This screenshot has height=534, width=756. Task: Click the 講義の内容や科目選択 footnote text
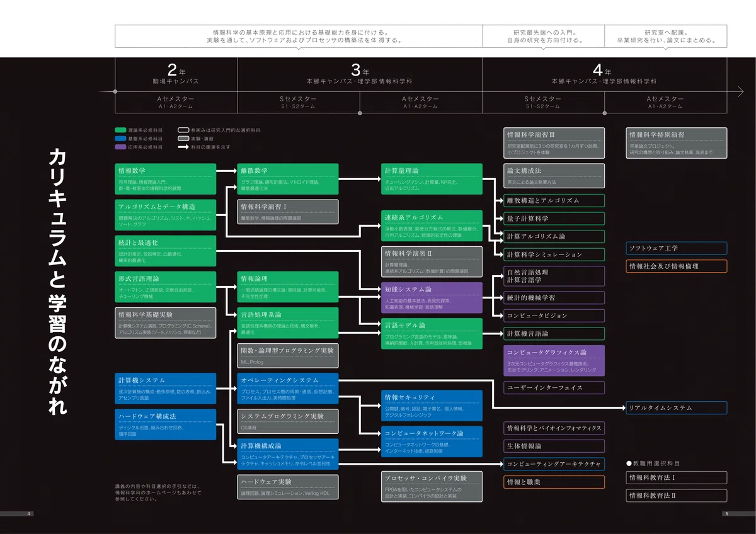pos(159,492)
